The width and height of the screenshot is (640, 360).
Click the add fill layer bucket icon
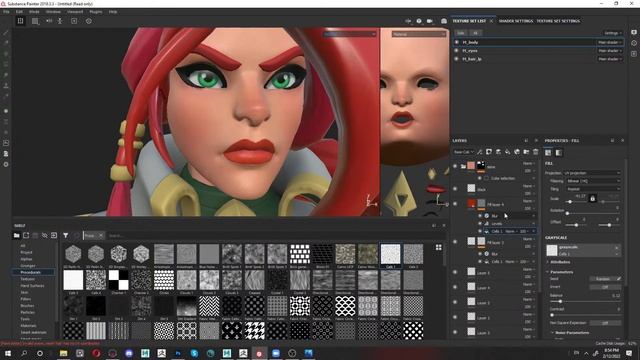507,152
